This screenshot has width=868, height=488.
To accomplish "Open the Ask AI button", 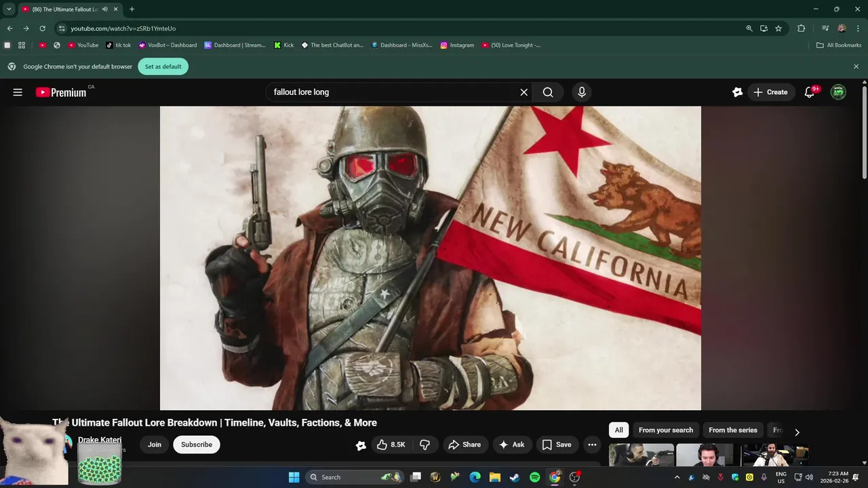I will (512, 445).
